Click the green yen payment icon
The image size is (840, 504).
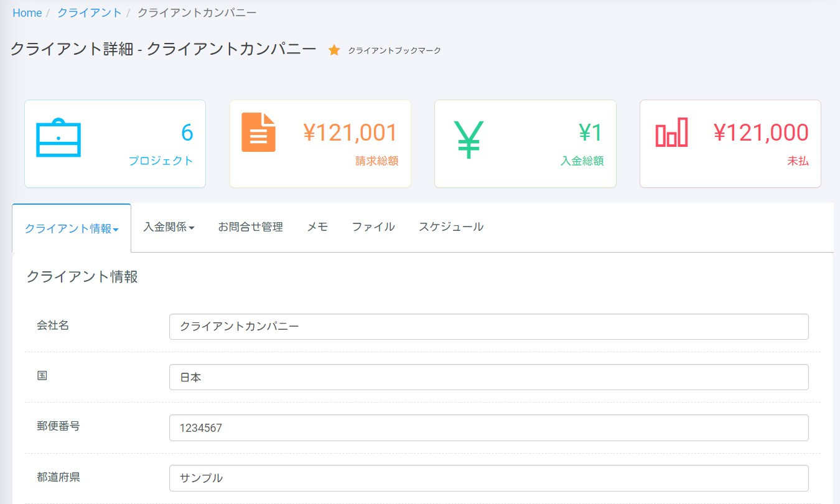[469, 139]
